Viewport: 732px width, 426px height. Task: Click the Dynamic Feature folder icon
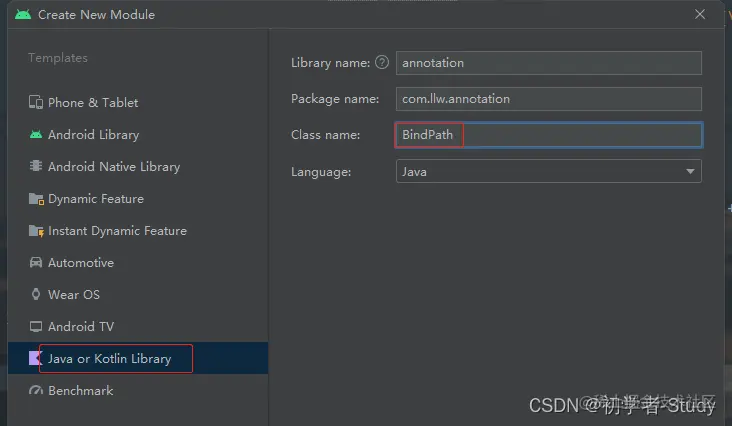click(x=36, y=199)
